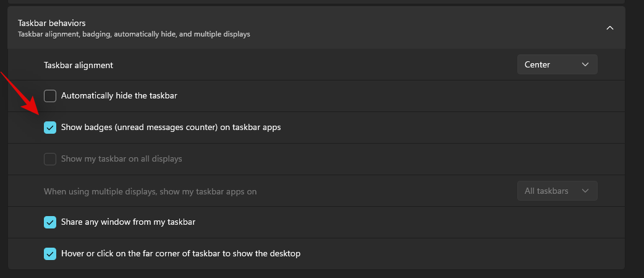Viewport: 644px width, 278px height.
Task: Click the Taskbar behaviors heading title
Action: click(x=51, y=23)
